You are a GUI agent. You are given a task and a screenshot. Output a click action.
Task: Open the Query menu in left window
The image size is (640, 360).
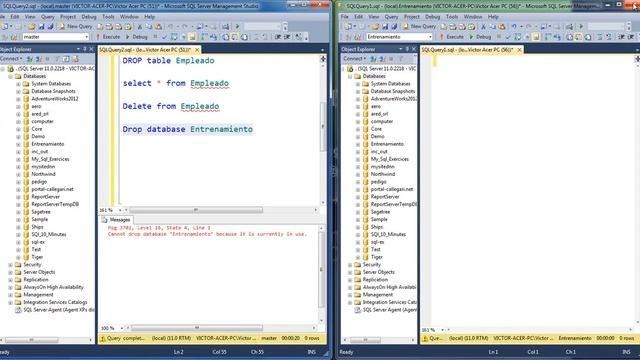click(48, 17)
